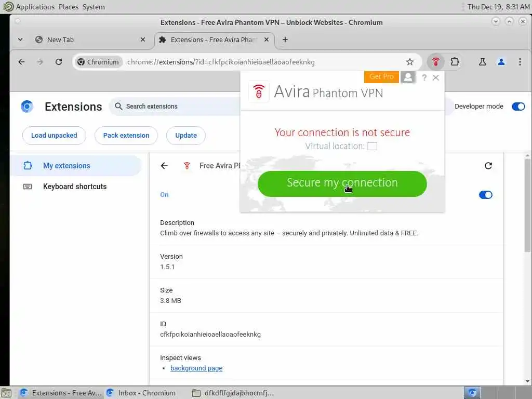Click the extension ID text
The image size is (532, 399).
(210, 334)
